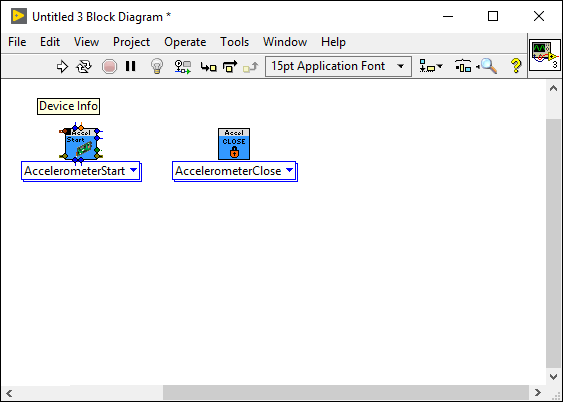Minimize the Block Diagram window
Screen dimensions: 563x402
point(448,16)
